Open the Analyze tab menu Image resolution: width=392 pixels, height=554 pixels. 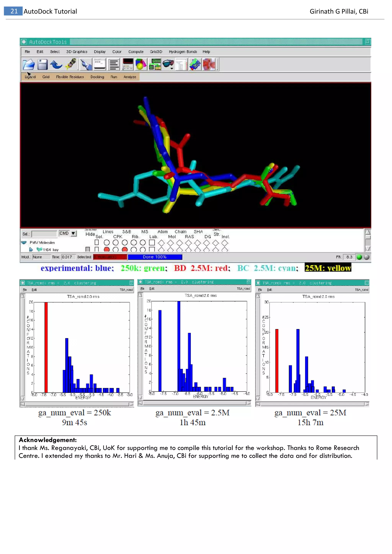(130, 77)
